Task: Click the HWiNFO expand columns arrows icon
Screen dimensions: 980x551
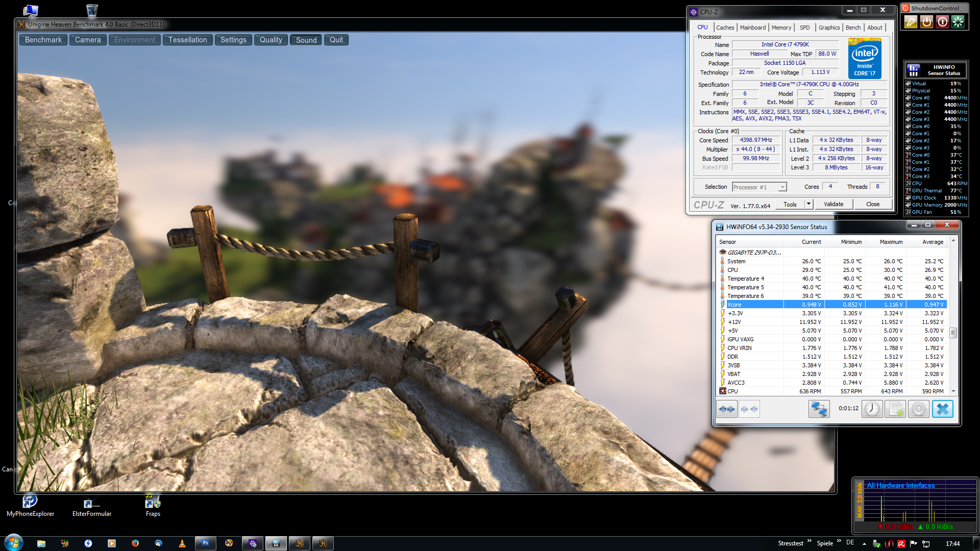Action: point(726,409)
